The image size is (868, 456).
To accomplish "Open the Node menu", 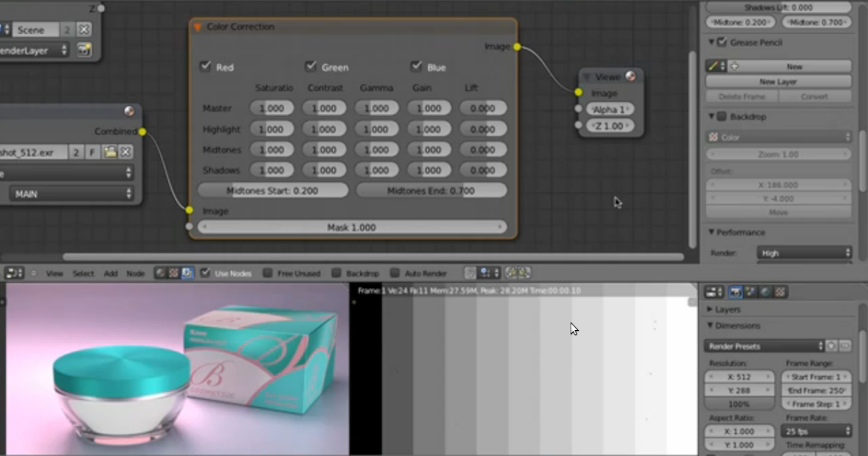I will click(x=135, y=273).
